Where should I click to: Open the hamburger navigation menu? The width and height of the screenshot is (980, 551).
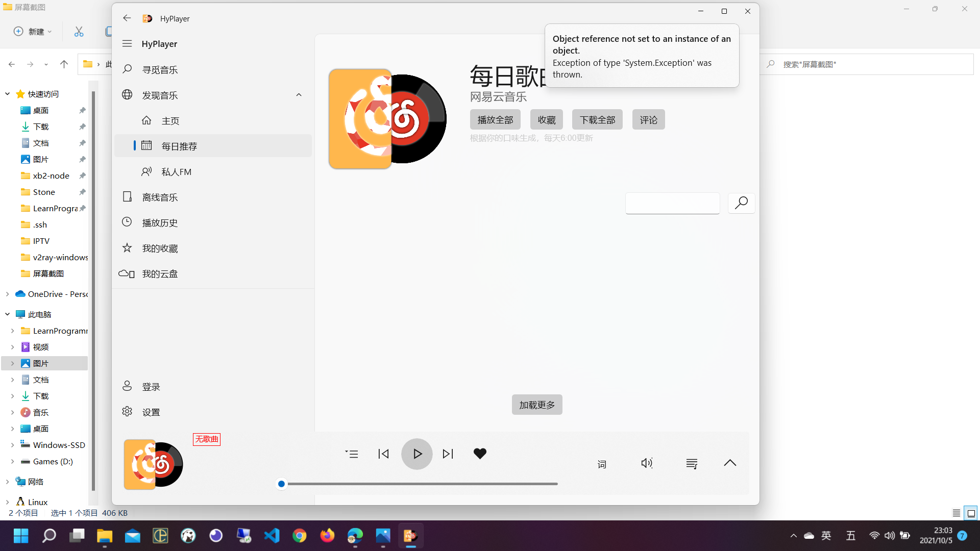pos(127,43)
